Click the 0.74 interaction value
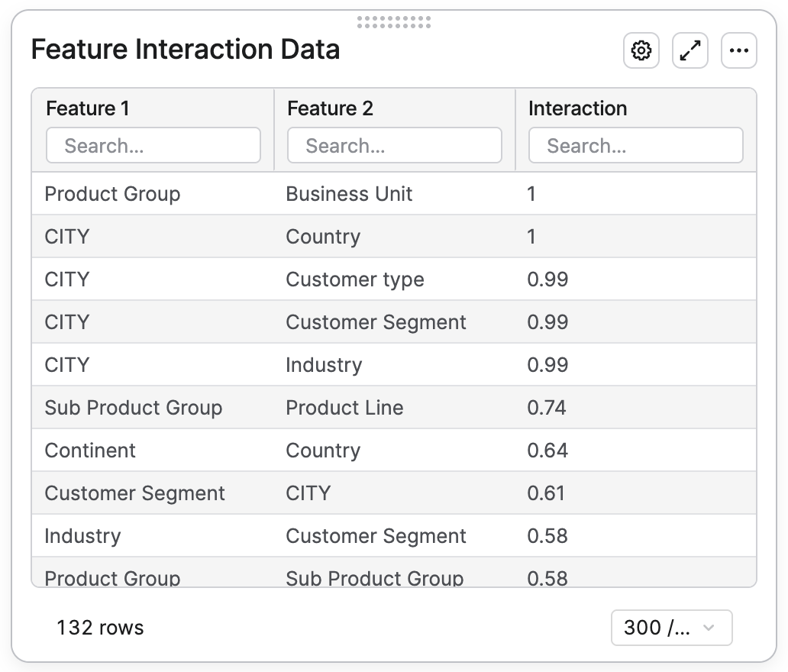This screenshot has height=672, width=788. click(x=547, y=408)
